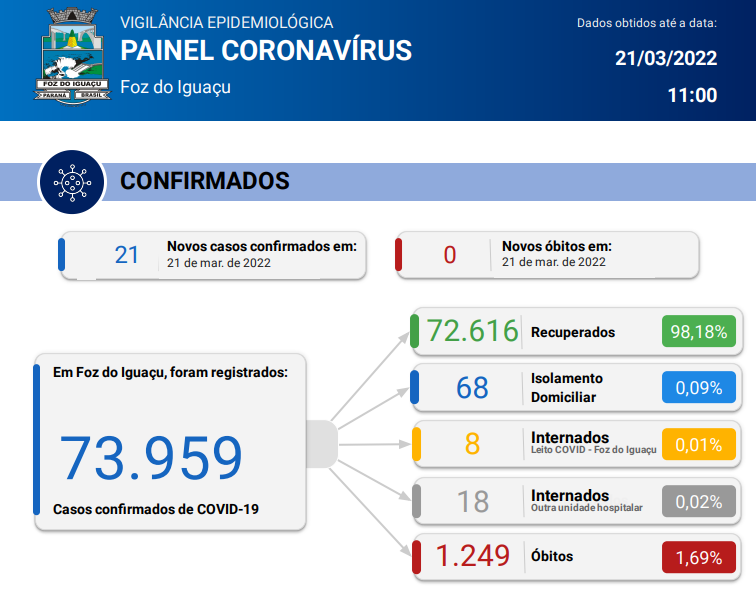The height and width of the screenshot is (590, 756).
Task: Click the time 11:00
Action: tap(692, 95)
